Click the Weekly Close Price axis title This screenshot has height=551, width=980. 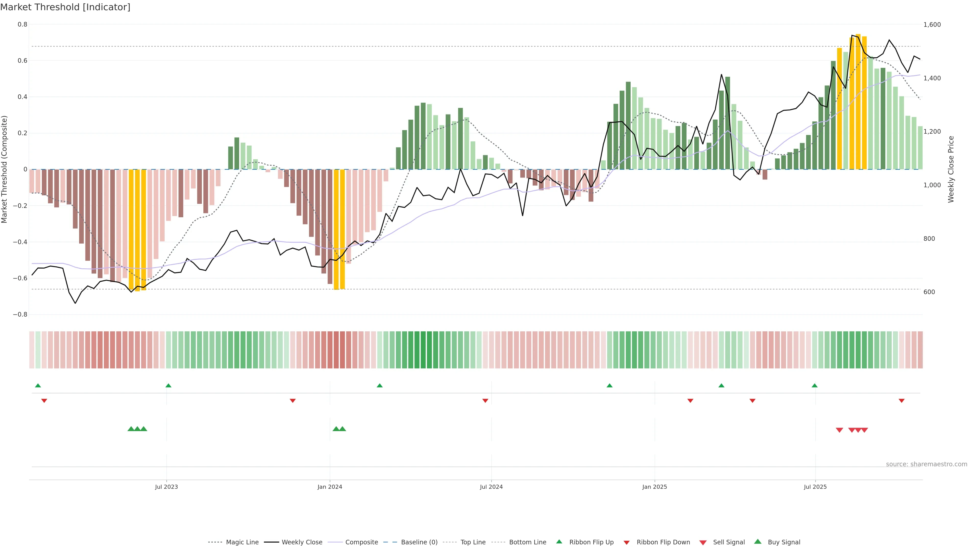click(951, 169)
